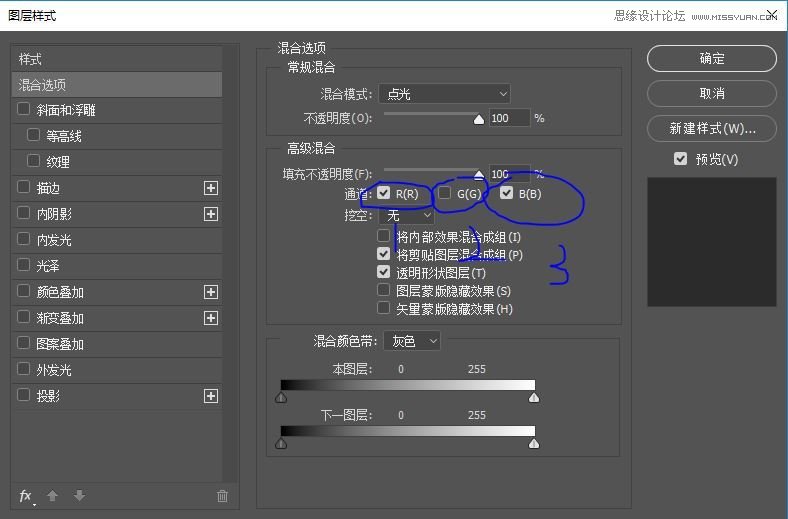Open the 混合颜色带 dropdown showing 灰色
The width and height of the screenshot is (788, 519).
coord(412,341)
